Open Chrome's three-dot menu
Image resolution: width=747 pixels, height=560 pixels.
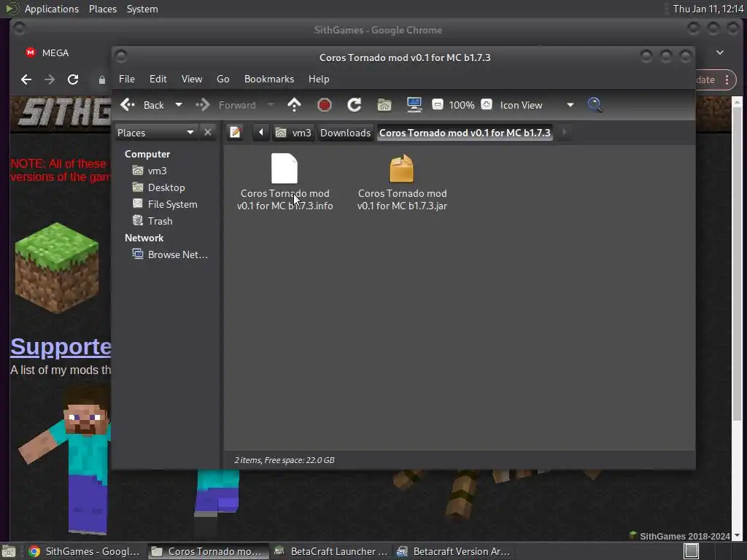727,79
